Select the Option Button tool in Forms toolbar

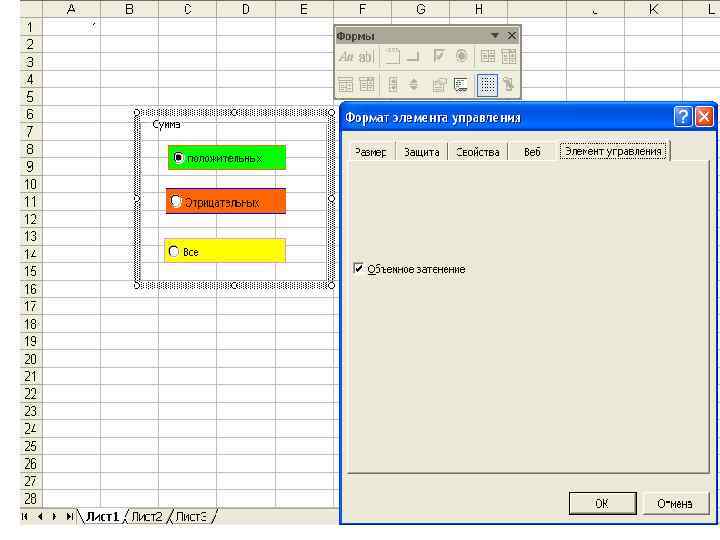(x=461, y=57)
